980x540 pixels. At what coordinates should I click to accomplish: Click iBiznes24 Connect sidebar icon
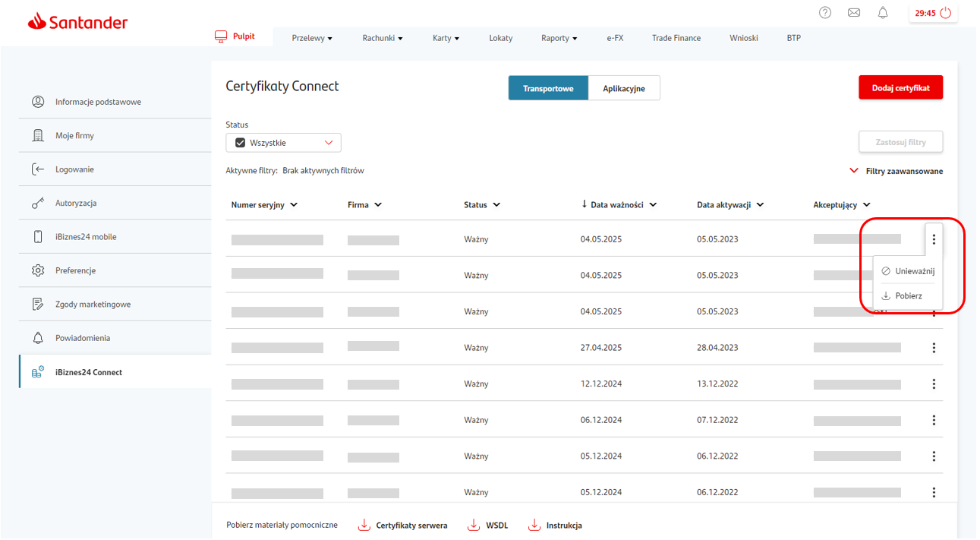pyautogui.click(x=38, y=372)
